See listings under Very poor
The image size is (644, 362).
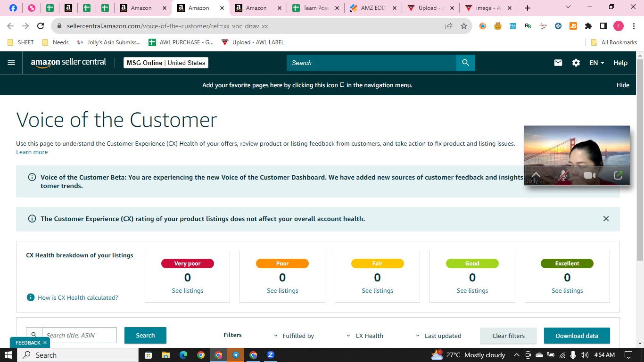(188, 291)
